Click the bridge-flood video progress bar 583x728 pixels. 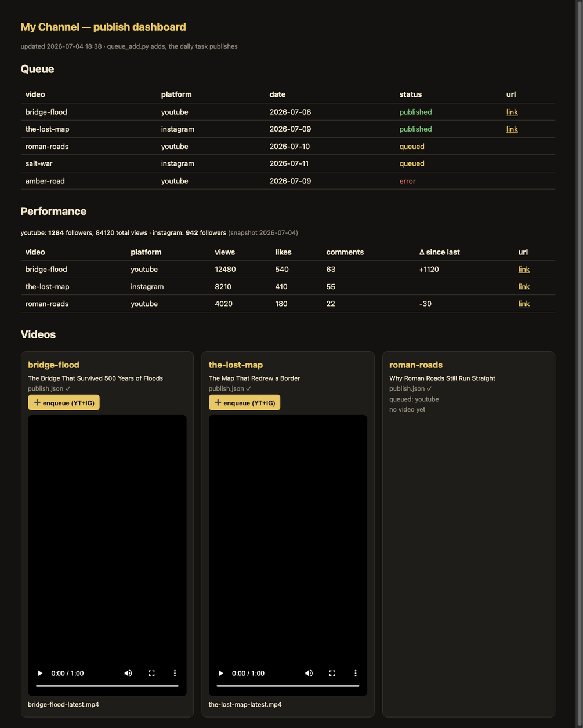click(x=107, y=686)
